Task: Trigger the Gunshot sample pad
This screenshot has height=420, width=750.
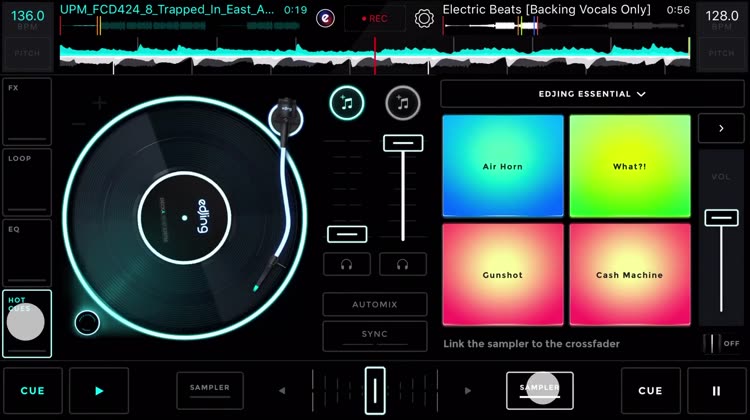Action: 503,275
